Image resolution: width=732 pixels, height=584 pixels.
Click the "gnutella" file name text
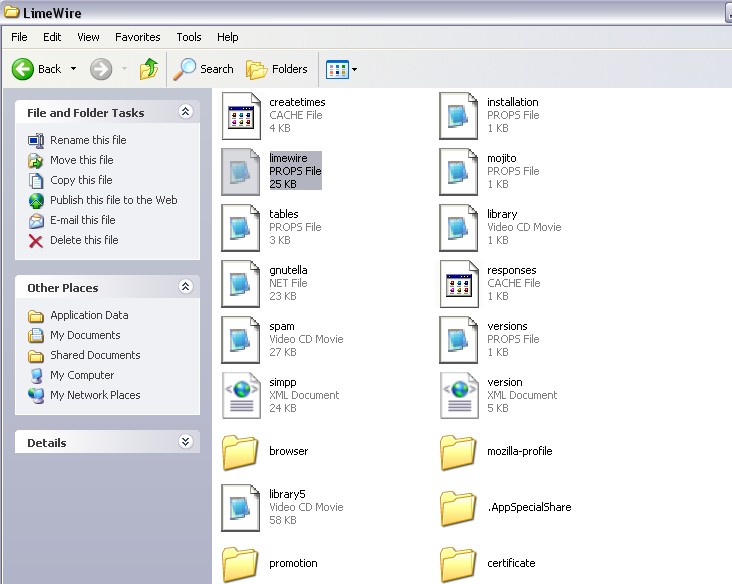(x=288, y=270)
